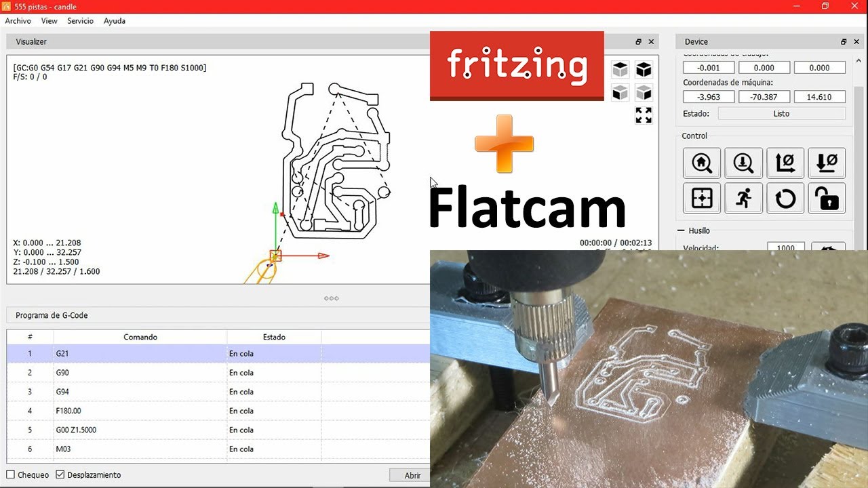The height and width of the screenshot is (488, 868).
Task: Click machine coordinate Z field showing 14.610
Action: (820, 97)
